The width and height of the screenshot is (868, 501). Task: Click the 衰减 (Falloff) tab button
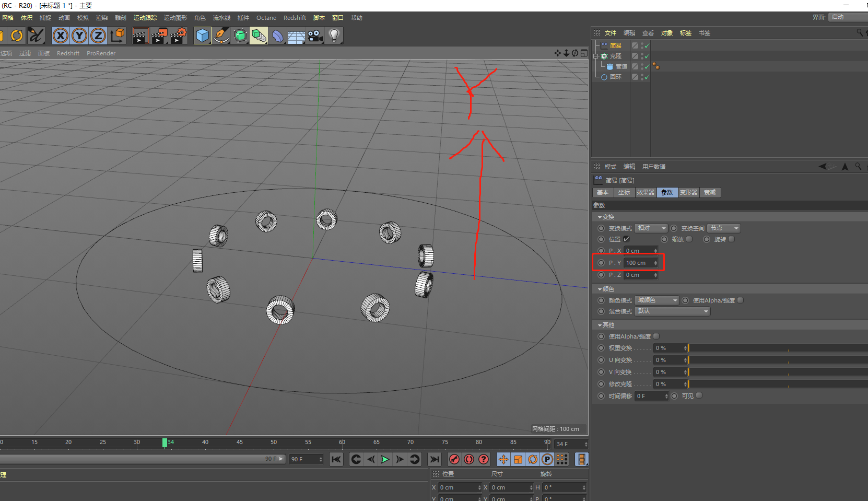tap(710, 193)
